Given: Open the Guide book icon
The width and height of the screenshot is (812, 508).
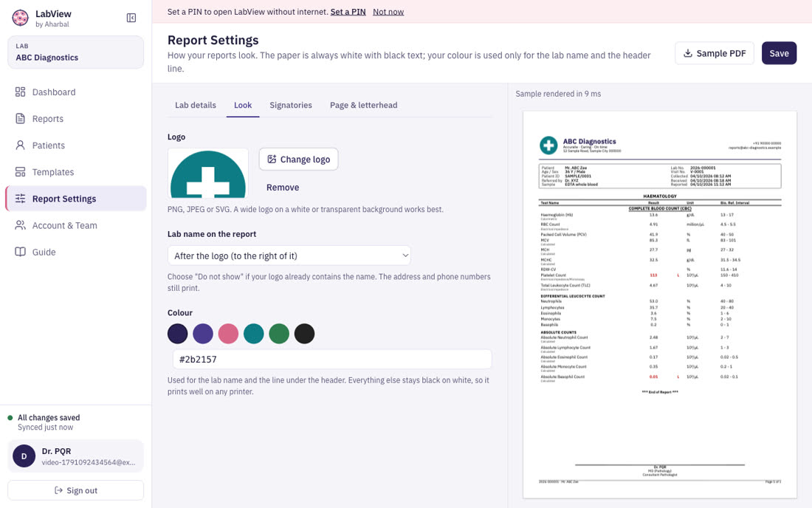Looking at the screenshot, I should point(20,252).
